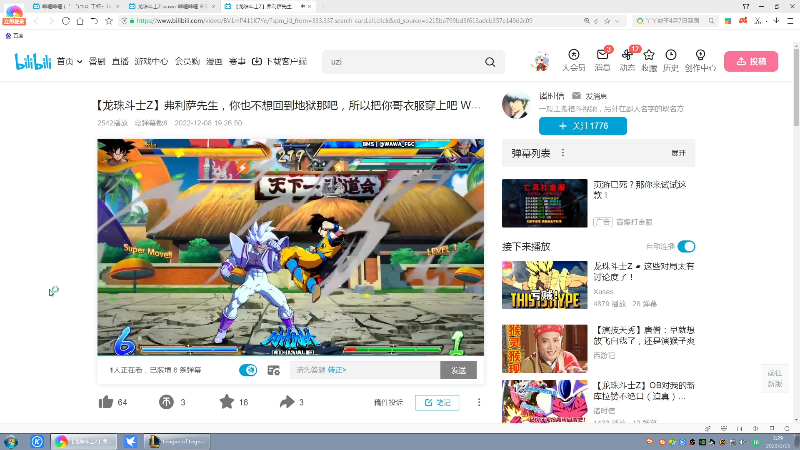The image size is (800, 450).
Task: Click the bird icon in taskbar
Action: [131, 441]
